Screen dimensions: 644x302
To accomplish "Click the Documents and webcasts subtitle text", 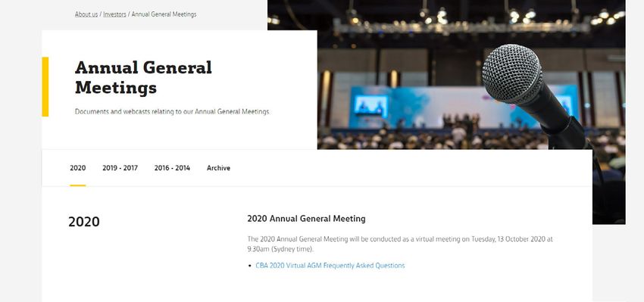I will 173,111.
